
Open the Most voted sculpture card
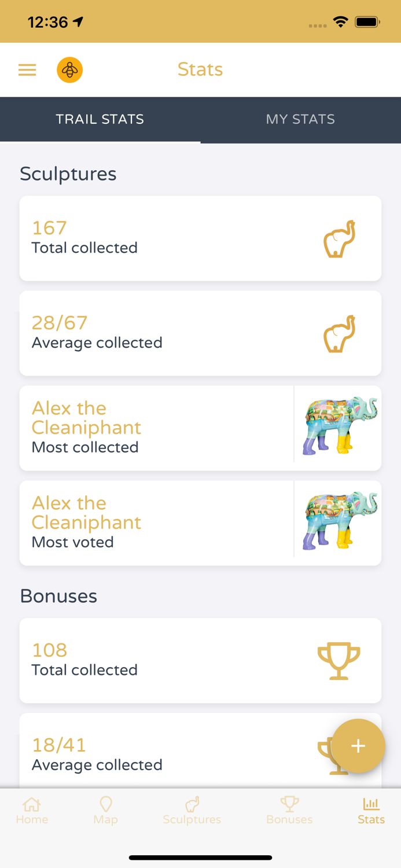(156, 523)
